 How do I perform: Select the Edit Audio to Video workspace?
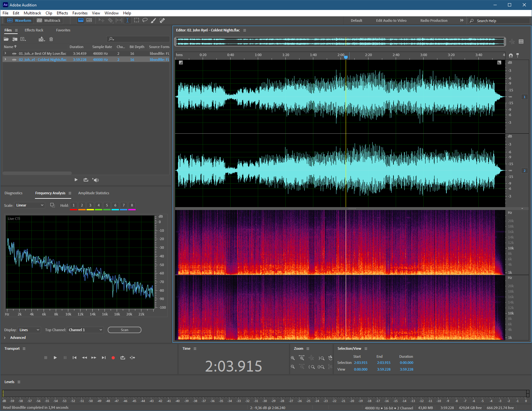(x=391, y=21)
